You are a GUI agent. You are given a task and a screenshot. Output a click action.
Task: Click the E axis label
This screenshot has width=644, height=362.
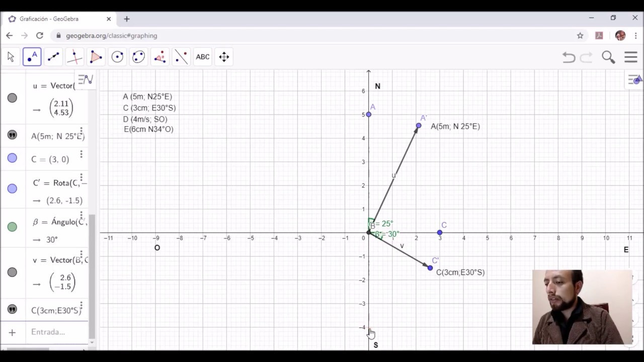point(626,249)
